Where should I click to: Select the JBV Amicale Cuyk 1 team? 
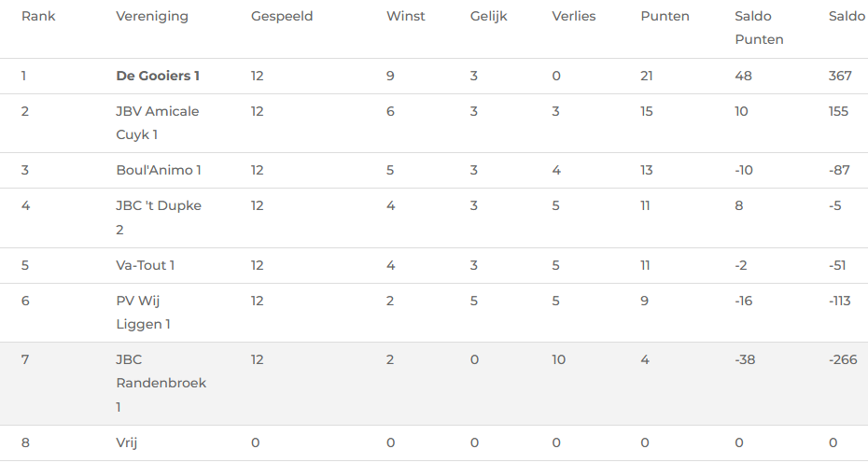[x=157, y=123]
